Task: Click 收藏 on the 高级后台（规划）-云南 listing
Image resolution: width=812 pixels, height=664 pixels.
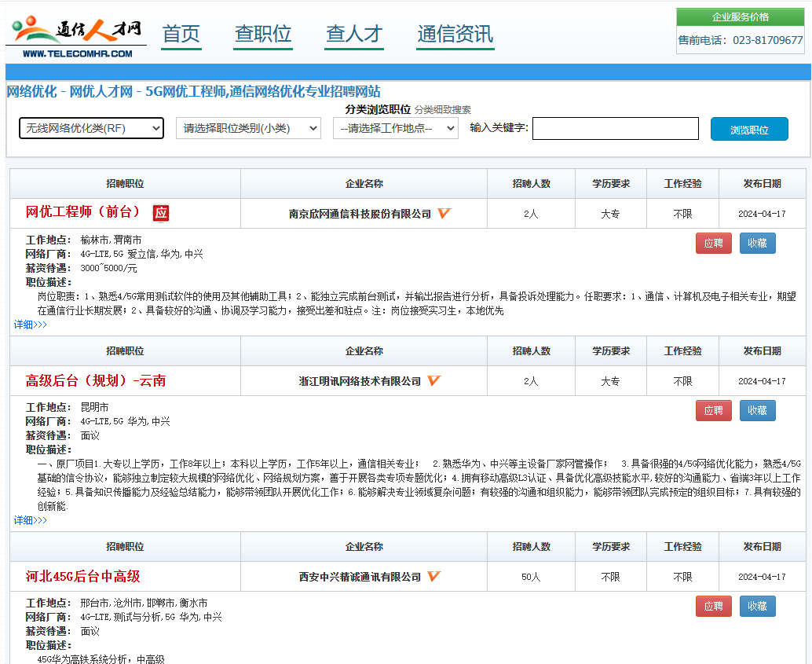Action: coord(757,409)
